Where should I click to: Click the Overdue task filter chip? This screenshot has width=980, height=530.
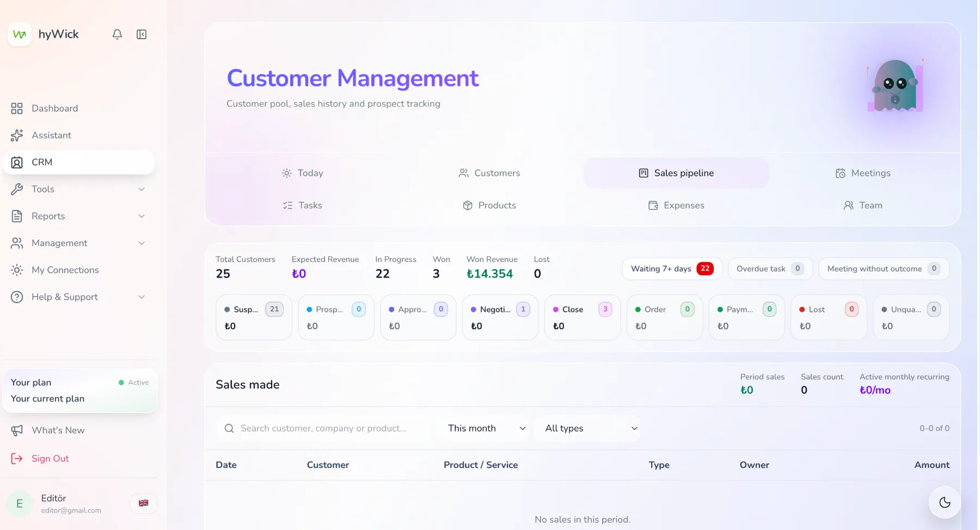tap(770, 269)
